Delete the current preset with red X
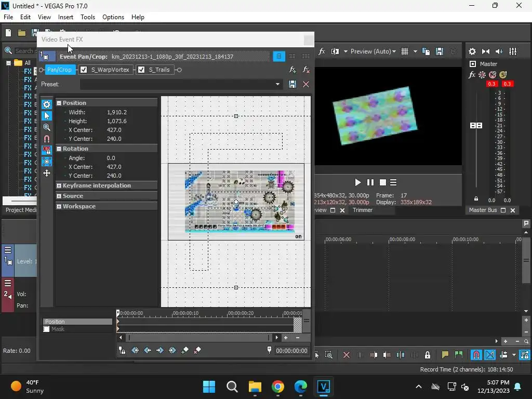 point(305,84)
